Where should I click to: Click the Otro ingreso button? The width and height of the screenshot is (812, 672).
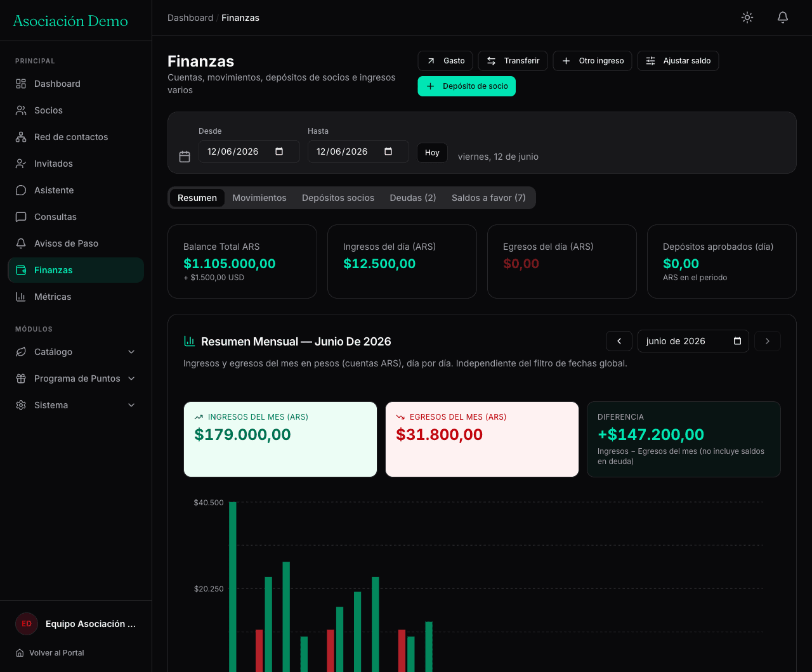[x=593, y=61]
